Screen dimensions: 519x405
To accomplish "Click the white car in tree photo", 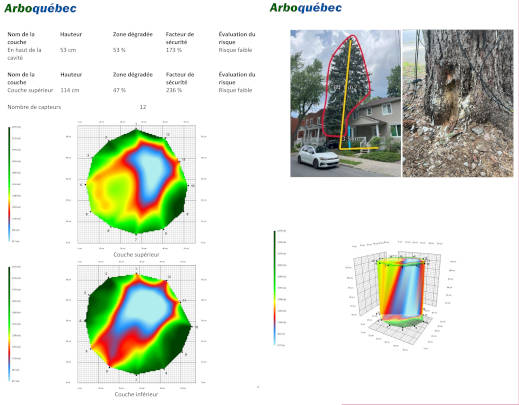I will (318, 156).
